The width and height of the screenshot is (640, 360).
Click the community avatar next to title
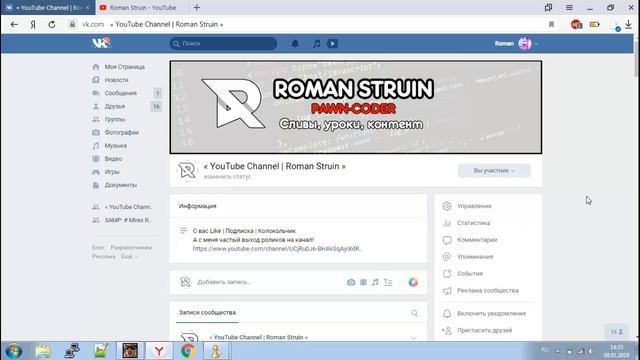(187, 170)
